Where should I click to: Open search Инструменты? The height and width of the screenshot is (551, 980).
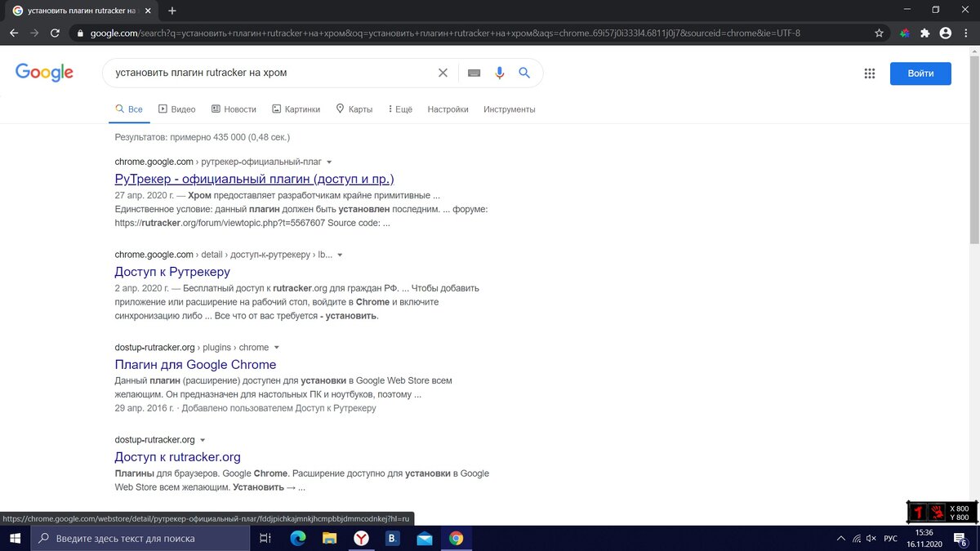point(510,109)
